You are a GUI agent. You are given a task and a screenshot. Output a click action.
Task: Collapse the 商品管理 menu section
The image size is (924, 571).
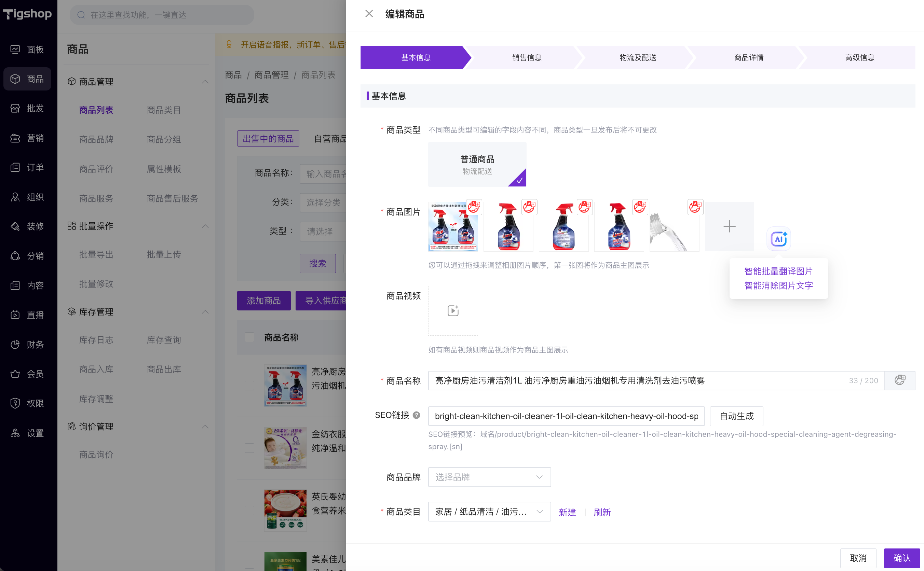pyautogui.click(x=205, y=82)
